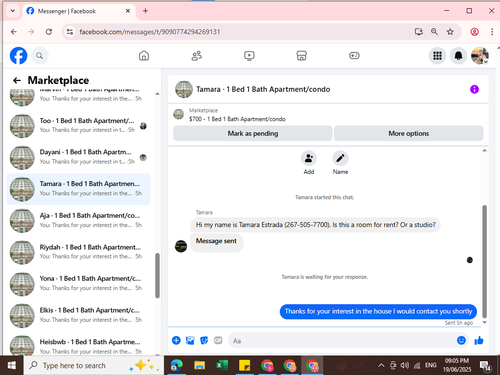
Task: Open the account profile picture menu
Action: point(480,56)
